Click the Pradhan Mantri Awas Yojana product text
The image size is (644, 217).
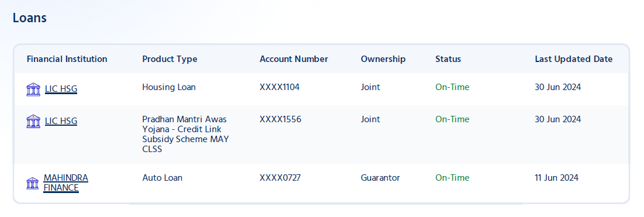click(186, 135)
